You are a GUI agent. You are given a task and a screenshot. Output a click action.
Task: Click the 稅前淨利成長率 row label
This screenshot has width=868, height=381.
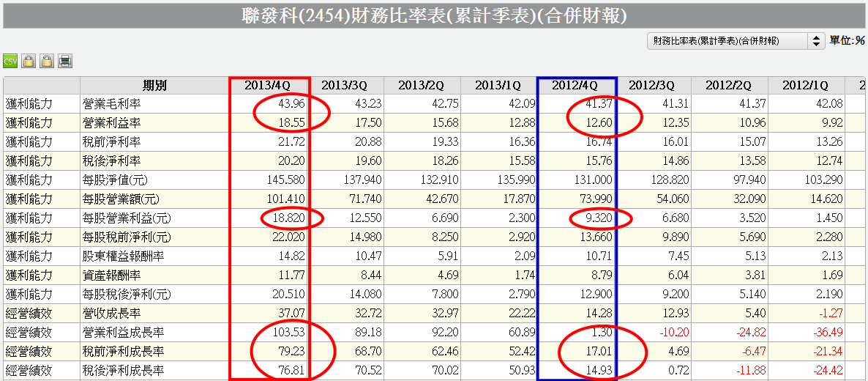click(x=123, y=352)
